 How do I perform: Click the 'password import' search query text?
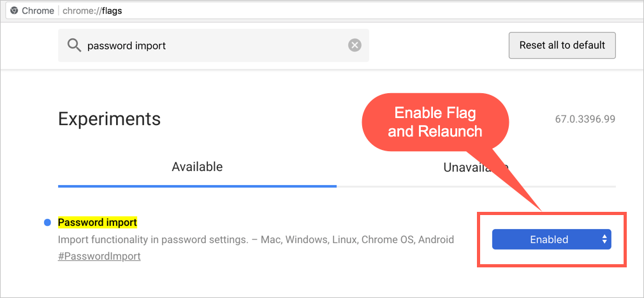(126, 46)
